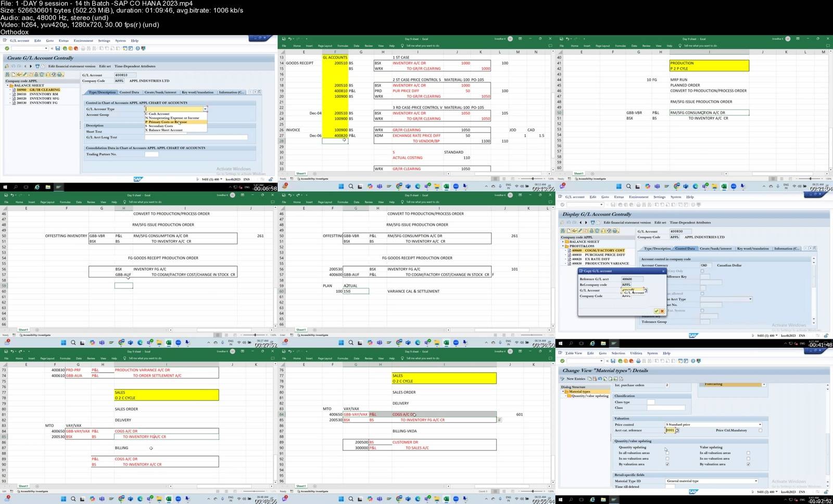Click Copy As icon next to New Entries
The height and width of the screenshot is (504, 833).
tap(589, 379)
